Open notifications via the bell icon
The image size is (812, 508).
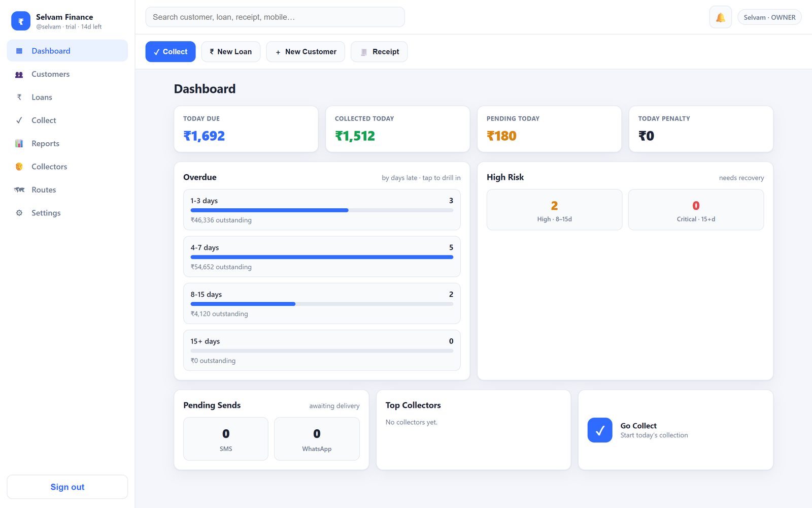(x=720, y=17)
